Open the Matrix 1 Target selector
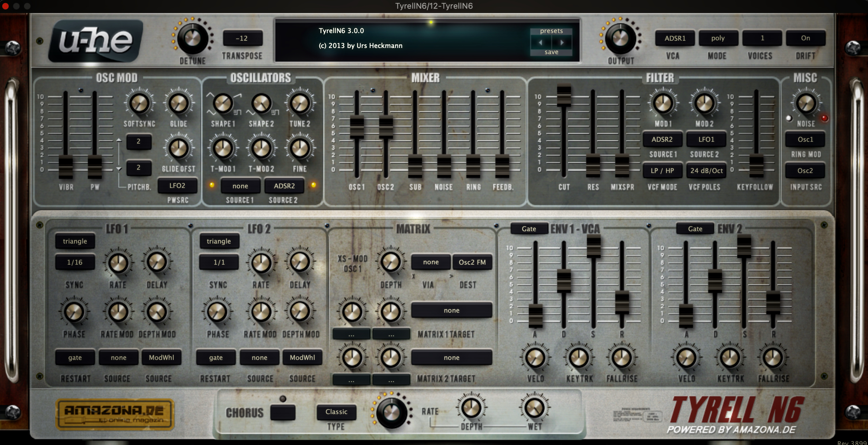The width and height of the screenshot is (868, 445). (x=451, y=310)
